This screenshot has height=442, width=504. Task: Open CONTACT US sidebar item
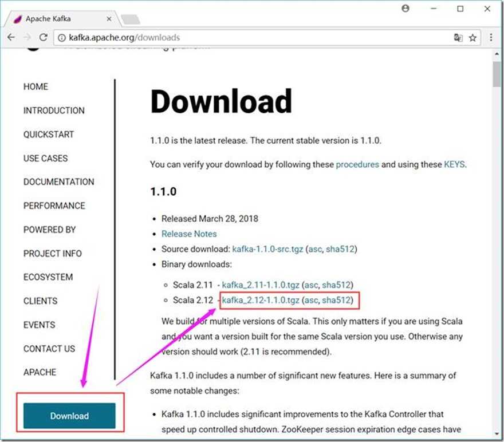49,349
